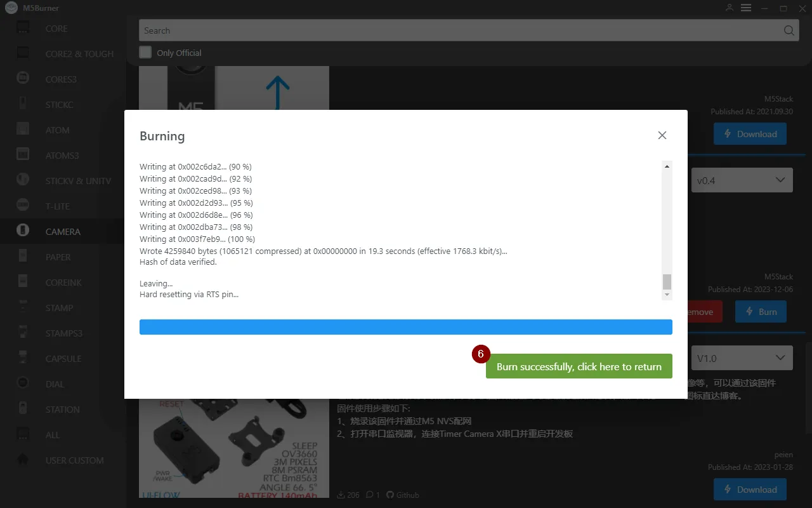Open user account icon in title bar

coord(730,8)
